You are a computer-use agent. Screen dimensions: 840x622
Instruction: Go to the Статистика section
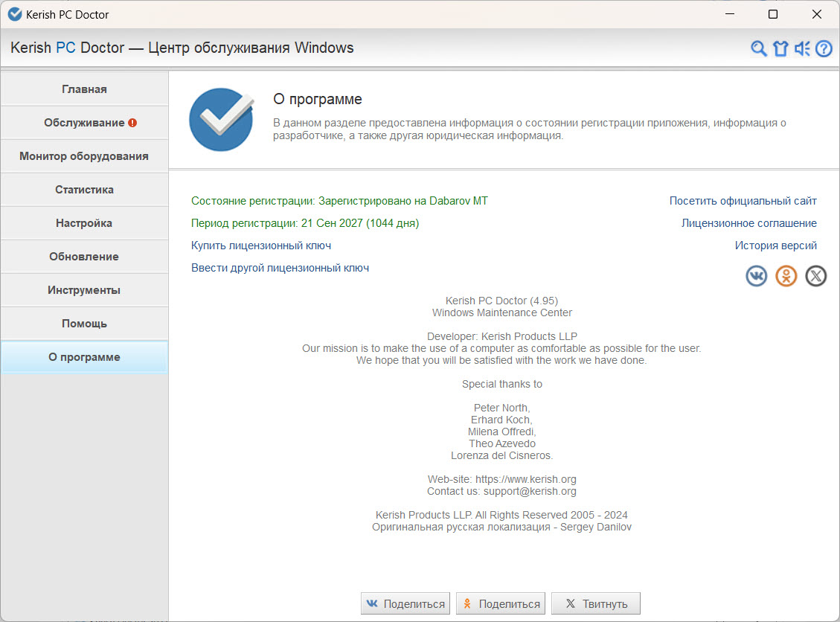point(84,190)
